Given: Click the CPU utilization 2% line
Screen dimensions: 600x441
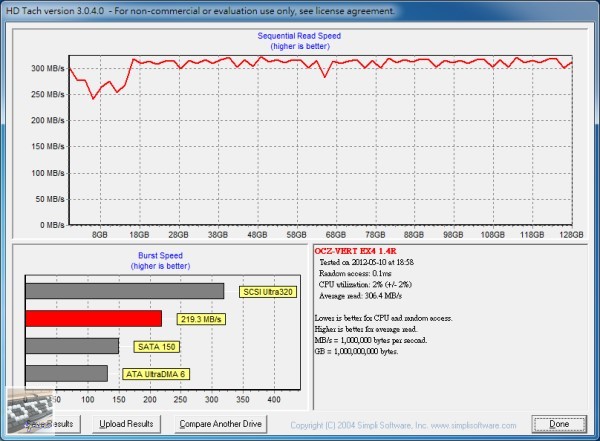Looking at the screenshot, I should (x=365, y=284).
